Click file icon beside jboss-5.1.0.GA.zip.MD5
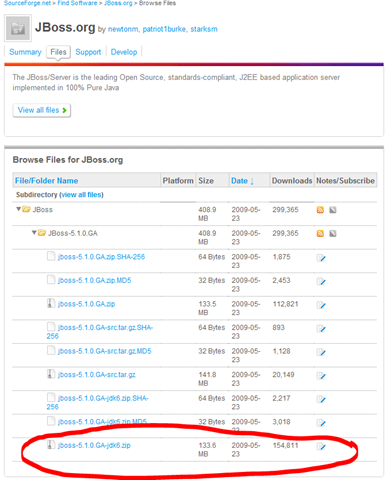 pyautogui.click(x=51, y=280)
